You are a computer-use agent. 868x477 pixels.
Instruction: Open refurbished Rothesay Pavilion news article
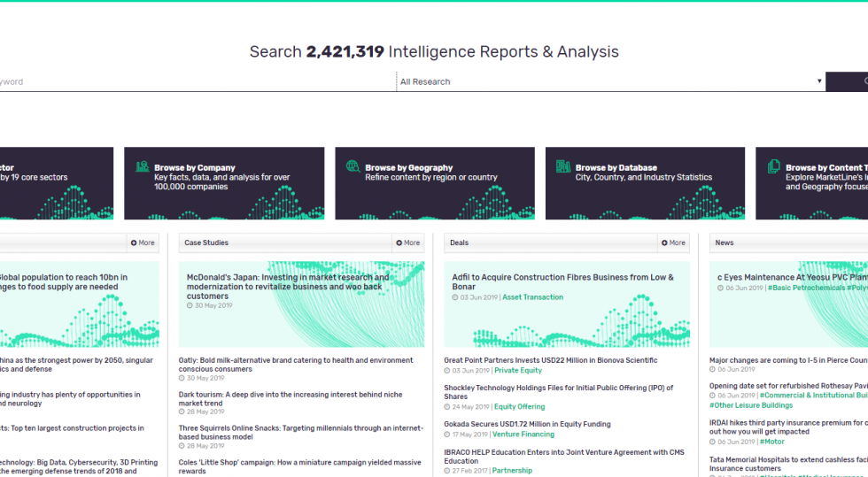[788, 386]
